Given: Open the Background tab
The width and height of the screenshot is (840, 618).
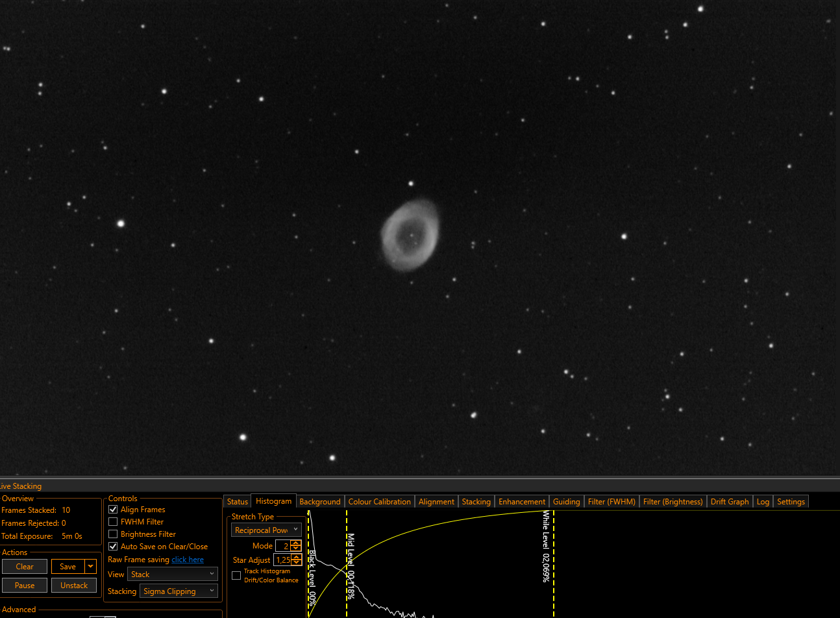Looking at the screenshot, I should [x=320, y=502].
